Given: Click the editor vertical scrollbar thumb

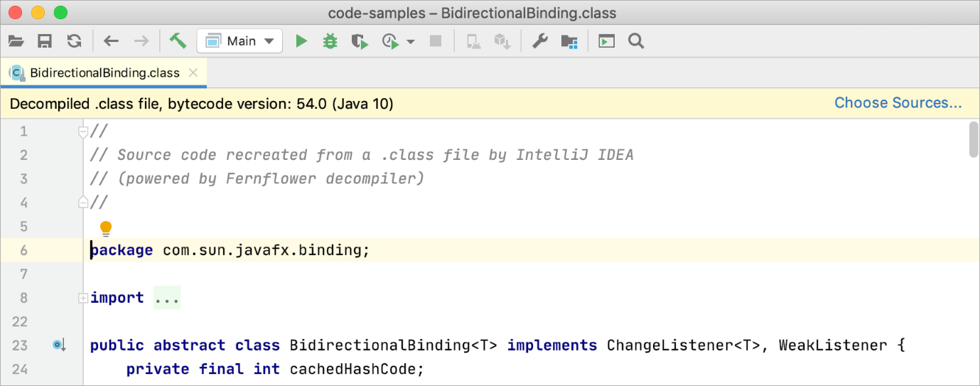Looking at the screenshot, I should pos(973,139).
